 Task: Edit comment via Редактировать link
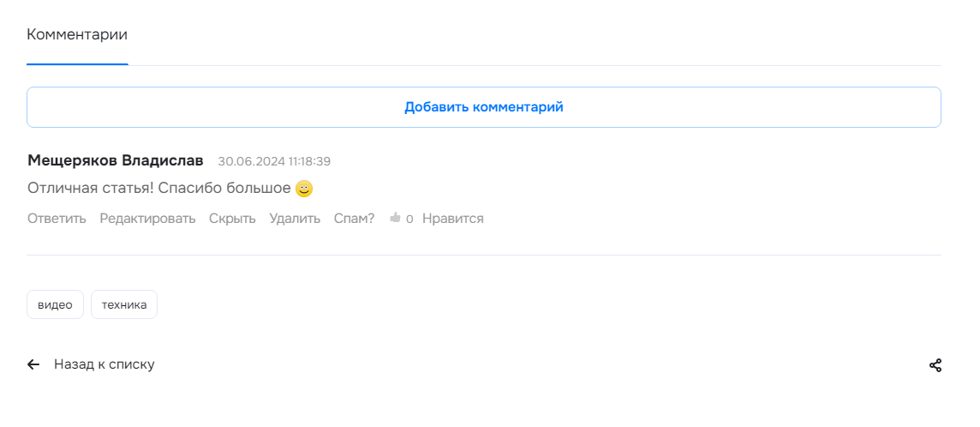pos(147,218)
